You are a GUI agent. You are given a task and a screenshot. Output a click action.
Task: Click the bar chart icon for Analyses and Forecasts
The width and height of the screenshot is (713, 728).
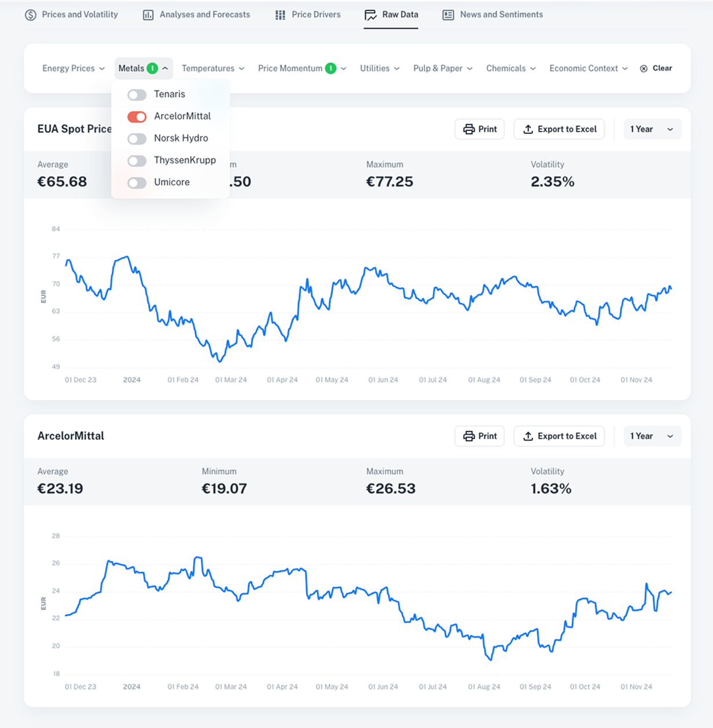click(x=148, y=15)
